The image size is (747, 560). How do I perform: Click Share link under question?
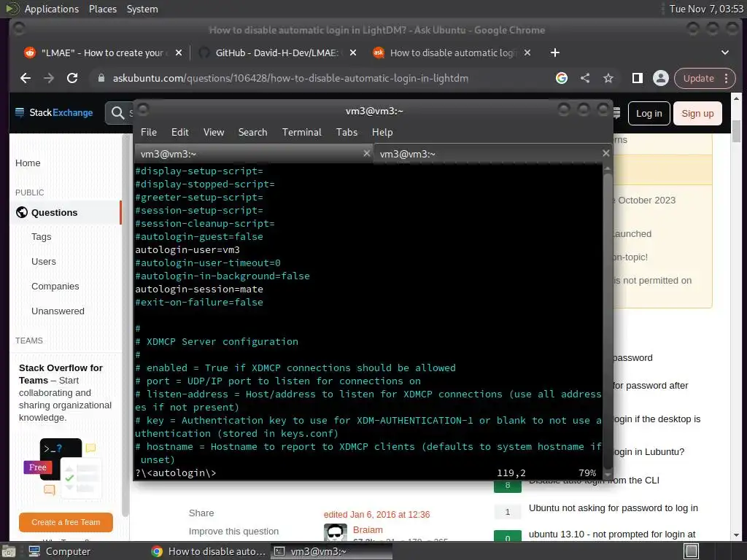[201, 513]
